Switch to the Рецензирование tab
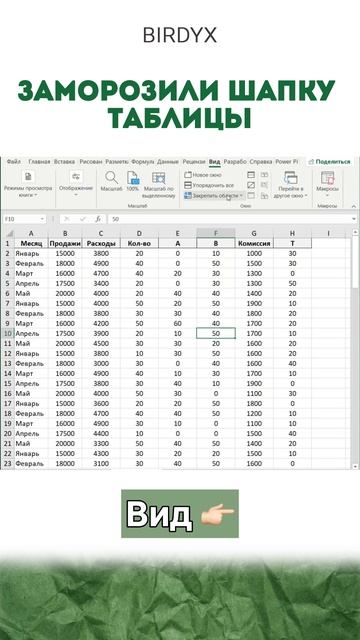The width and height of the screenshot is (360, 640). 194,162
